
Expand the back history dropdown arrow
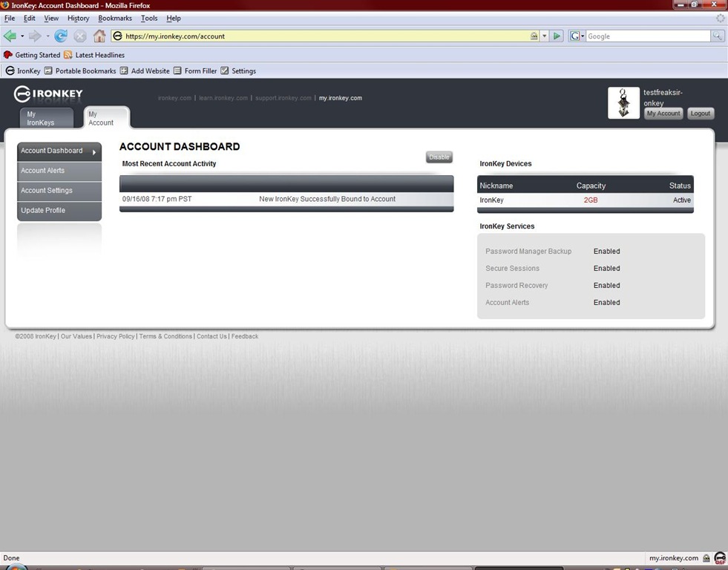[22, 36]
